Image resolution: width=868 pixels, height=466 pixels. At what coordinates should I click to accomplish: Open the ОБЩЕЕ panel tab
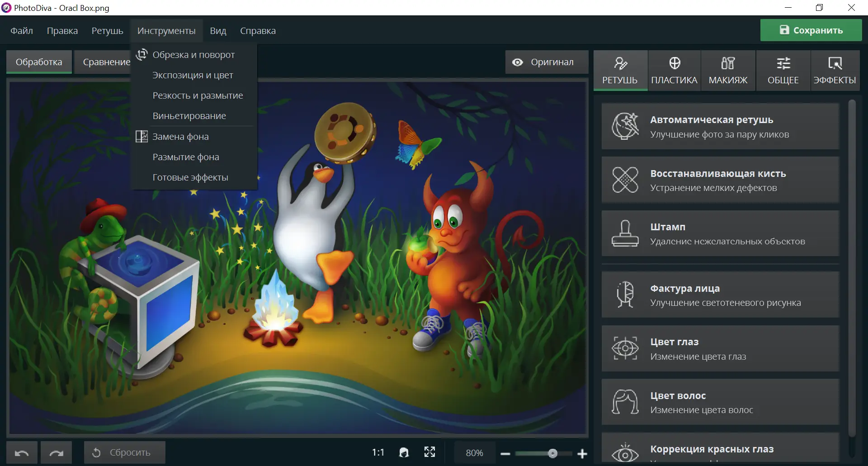point(783,71)
